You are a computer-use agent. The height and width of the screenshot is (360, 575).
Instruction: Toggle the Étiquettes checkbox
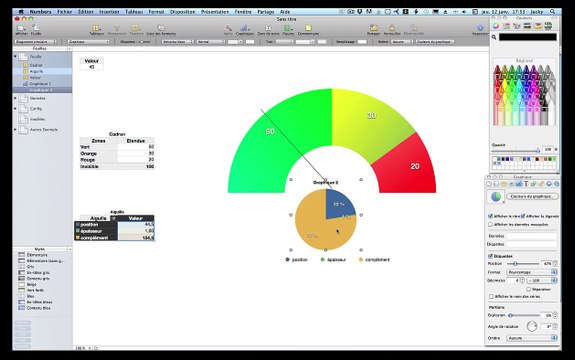click(491, 256)
